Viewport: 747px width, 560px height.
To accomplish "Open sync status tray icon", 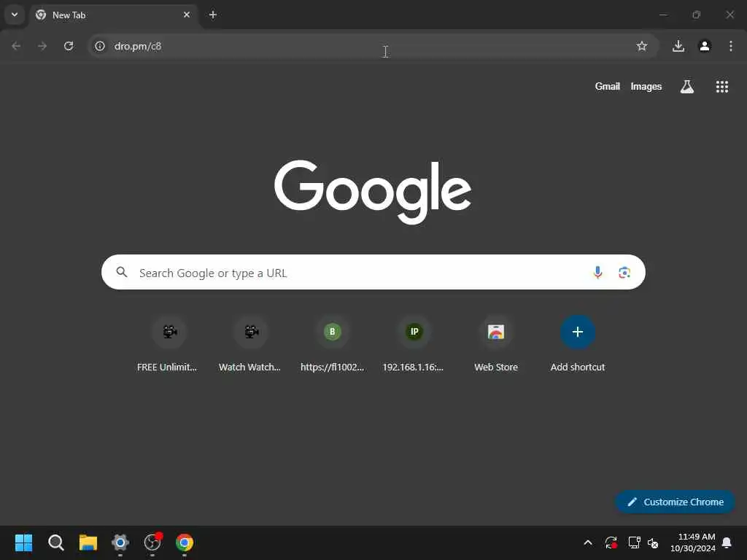I will coord(611,542).
